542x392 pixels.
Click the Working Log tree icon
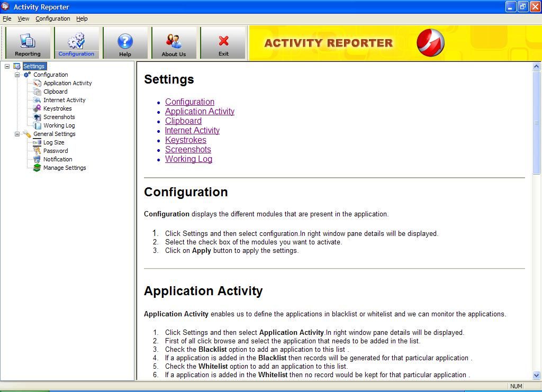[37, 125]
